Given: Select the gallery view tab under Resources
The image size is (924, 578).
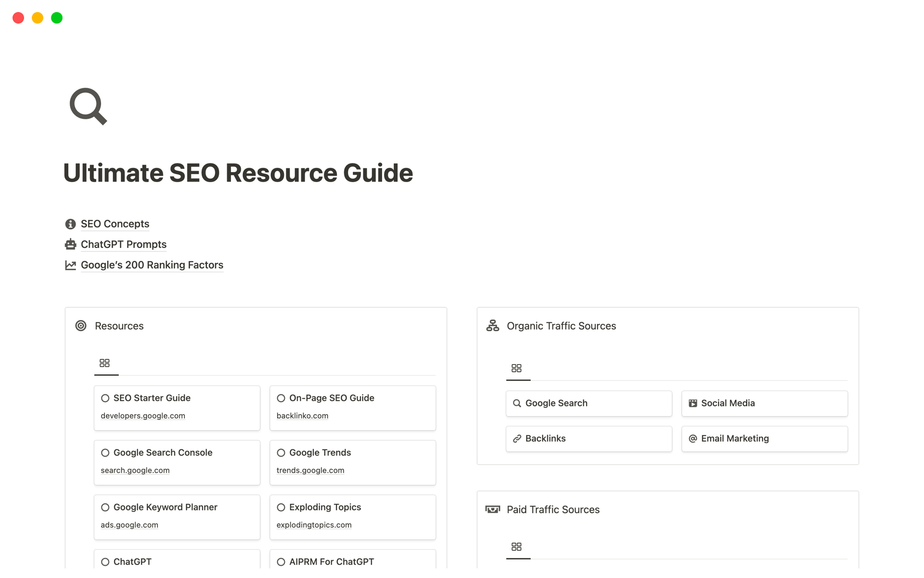Looking at the screenshot, I should [x=104, y=363].
